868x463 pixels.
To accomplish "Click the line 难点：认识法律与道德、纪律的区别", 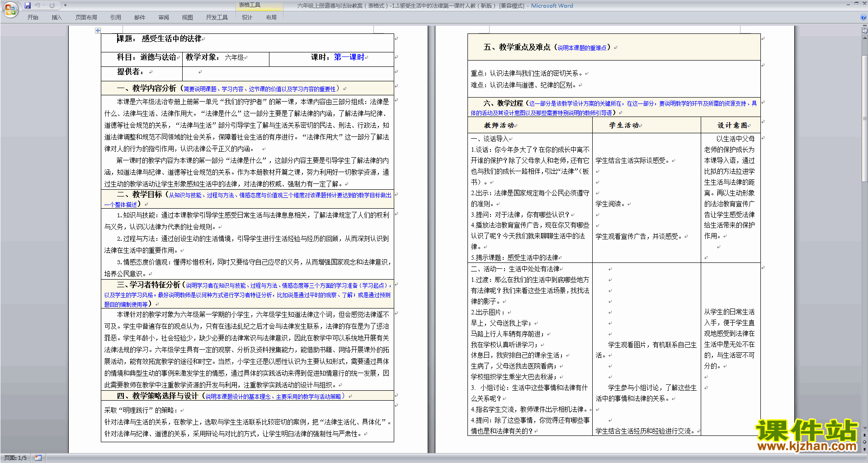I will pos(524,85).
